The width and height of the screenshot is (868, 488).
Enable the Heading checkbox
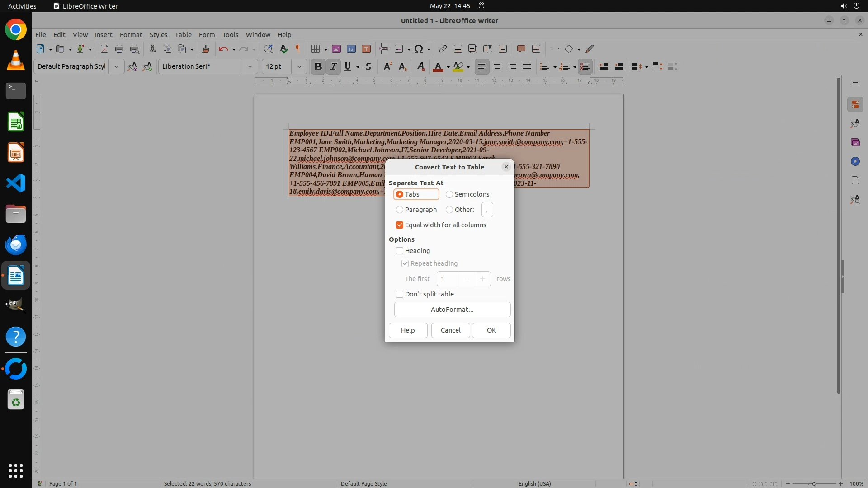tap(400, 251)
